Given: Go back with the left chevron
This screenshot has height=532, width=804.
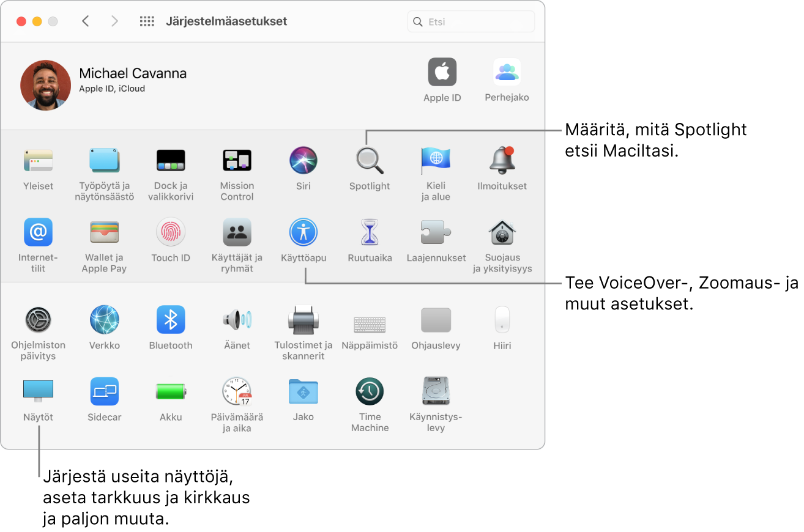Looking at the screenshot, I should 86,21.
